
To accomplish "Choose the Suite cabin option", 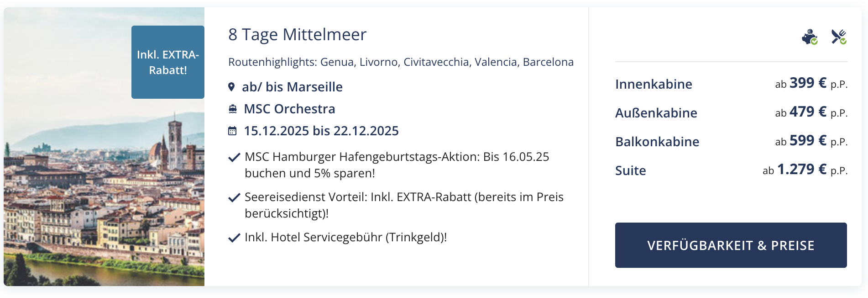I will click(x=731, y=170).
